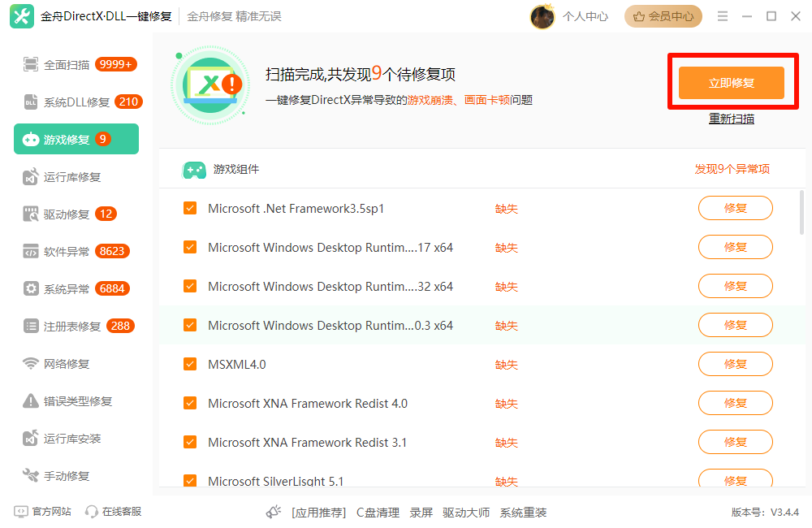Image resolution: width=812 pixels, height=528 pixels.
Task: Click the 系统异常 gear icon
Action: 31,288
